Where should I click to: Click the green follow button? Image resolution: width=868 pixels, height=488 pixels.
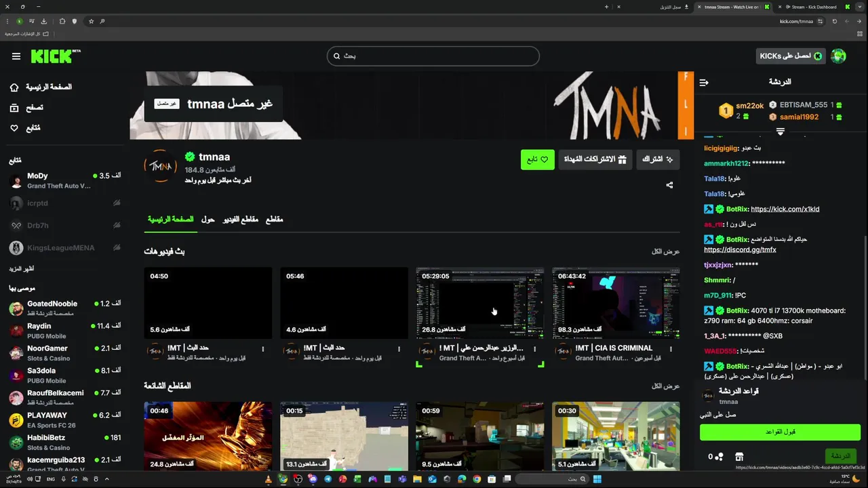coord(538,159)
